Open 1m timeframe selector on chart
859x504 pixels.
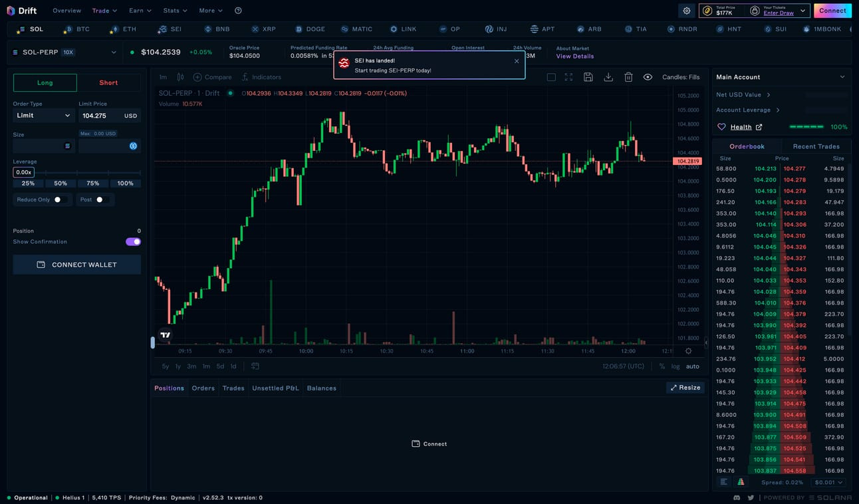pyautogui.click(x=163, y=77)
